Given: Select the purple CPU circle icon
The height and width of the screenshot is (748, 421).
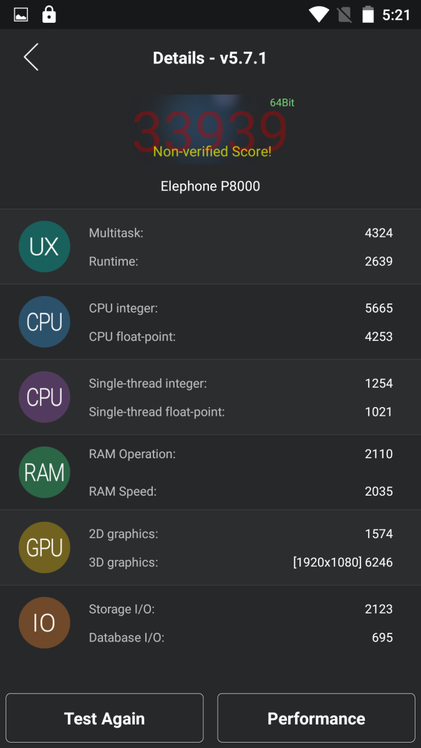Looking at the screenshot, I should click(44, 397).
